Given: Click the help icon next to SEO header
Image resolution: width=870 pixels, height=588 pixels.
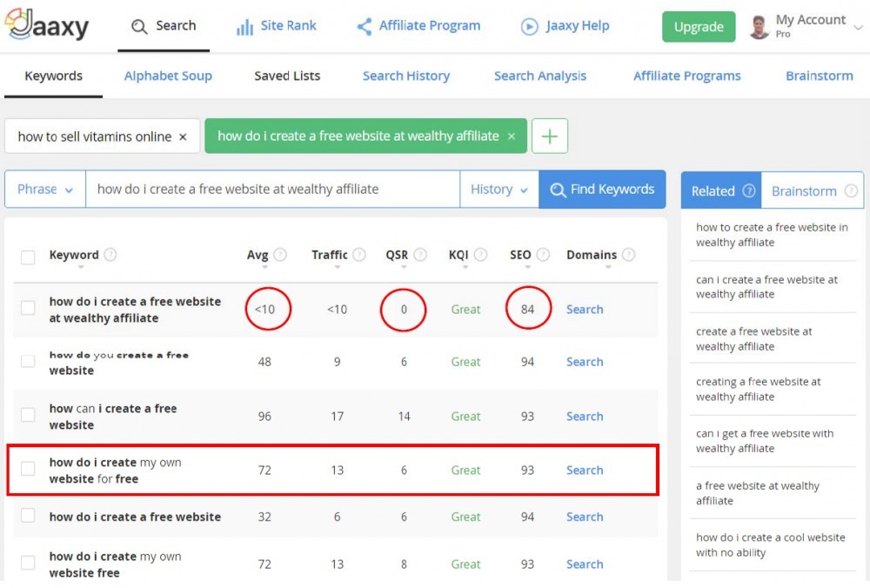Looking at the screenshot, I should 543,255.
